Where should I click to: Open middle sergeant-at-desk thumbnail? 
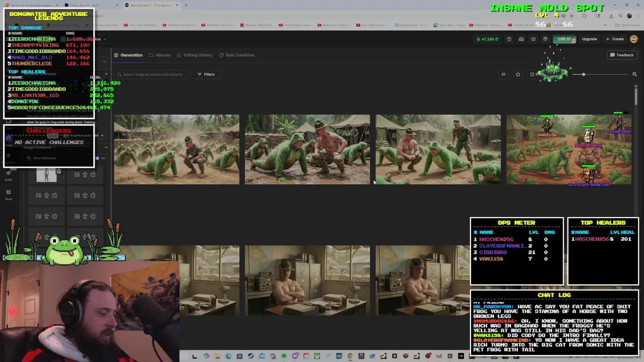pos(307,280)
